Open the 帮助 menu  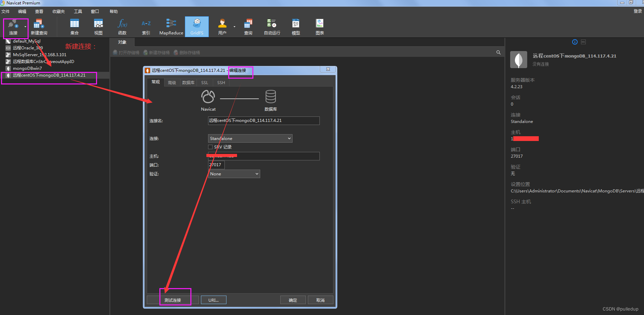[114, 12]
